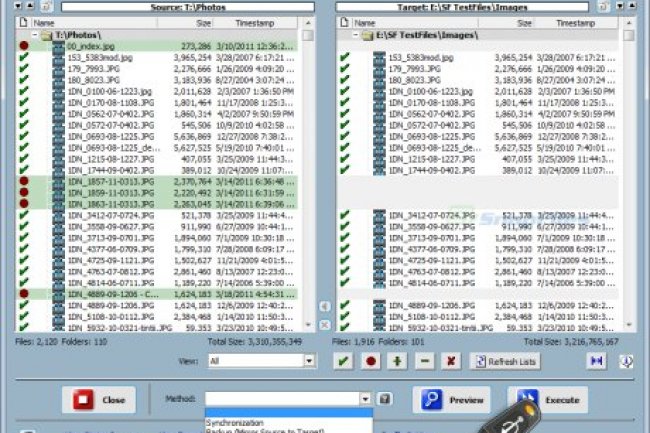Viewport: 650px width, 433px height.
Task: Click the green checkmark filter button
Action: pyautogui.click(x=345, y=360)
